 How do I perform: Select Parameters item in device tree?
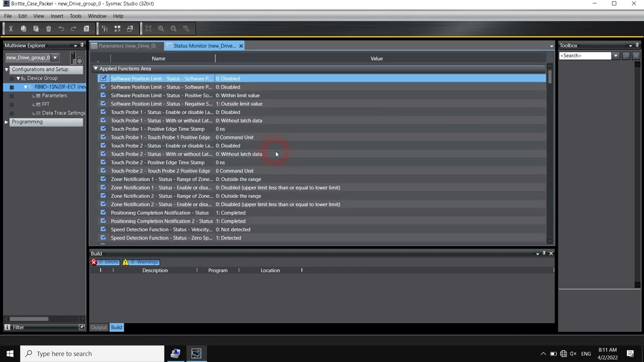(x=54, y=96)
